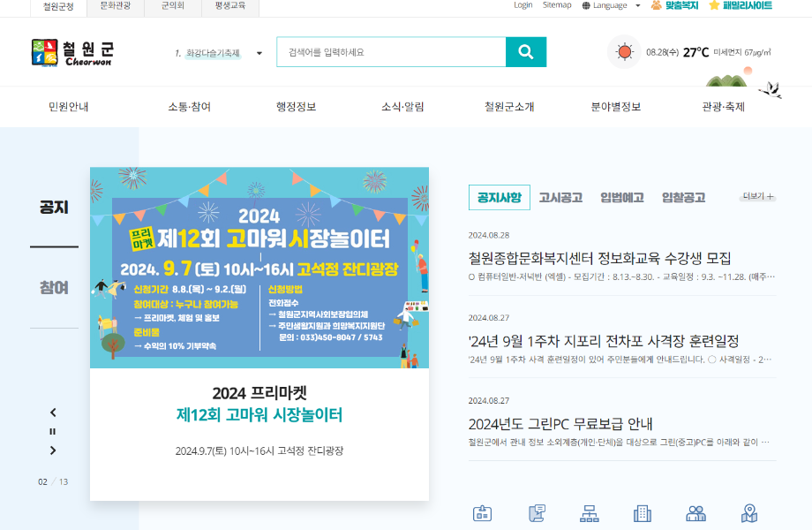
Task: Select the 참여 side tab
Action: pos(54,288)
